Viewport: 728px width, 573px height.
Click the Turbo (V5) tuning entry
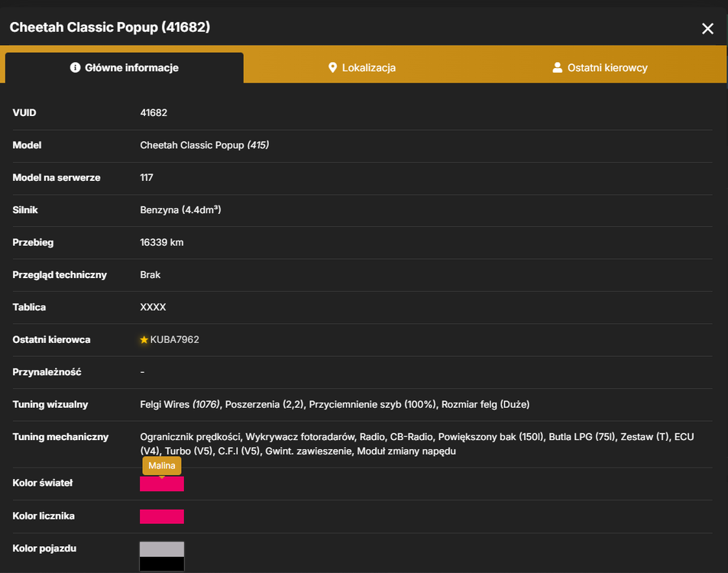point(189,452)
